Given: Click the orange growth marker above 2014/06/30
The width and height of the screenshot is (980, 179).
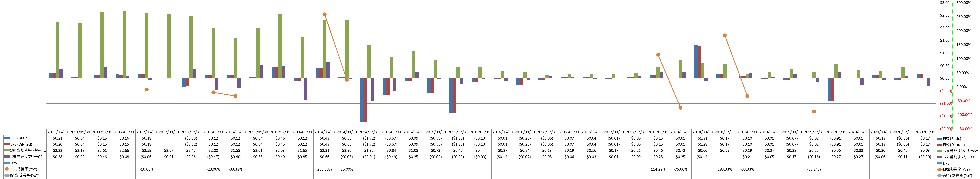Looking at the screenshot, I should coord(325,15).
